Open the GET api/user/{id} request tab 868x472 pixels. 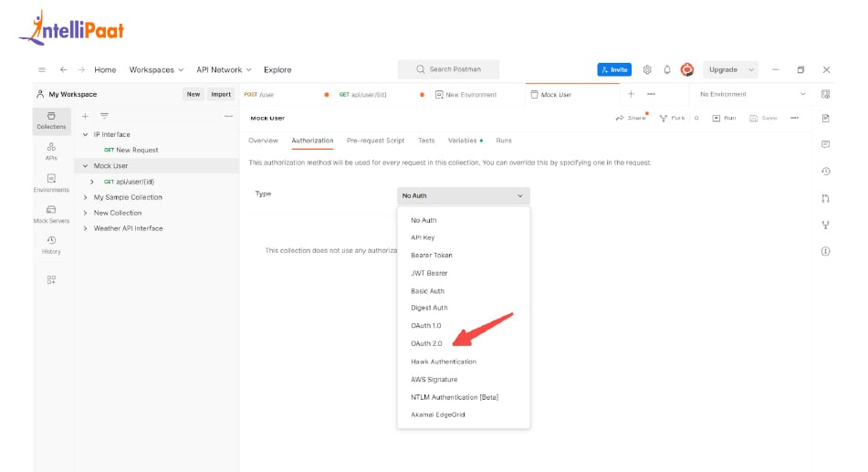pos(382,95)
